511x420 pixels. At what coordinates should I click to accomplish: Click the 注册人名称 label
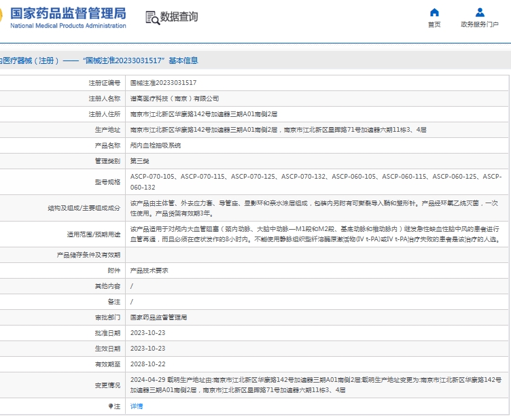(104, 99)
